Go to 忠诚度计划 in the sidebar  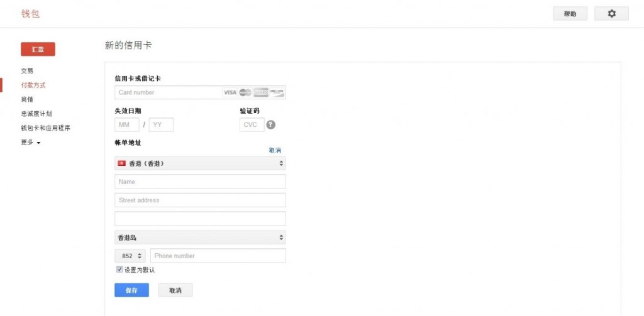36,114
